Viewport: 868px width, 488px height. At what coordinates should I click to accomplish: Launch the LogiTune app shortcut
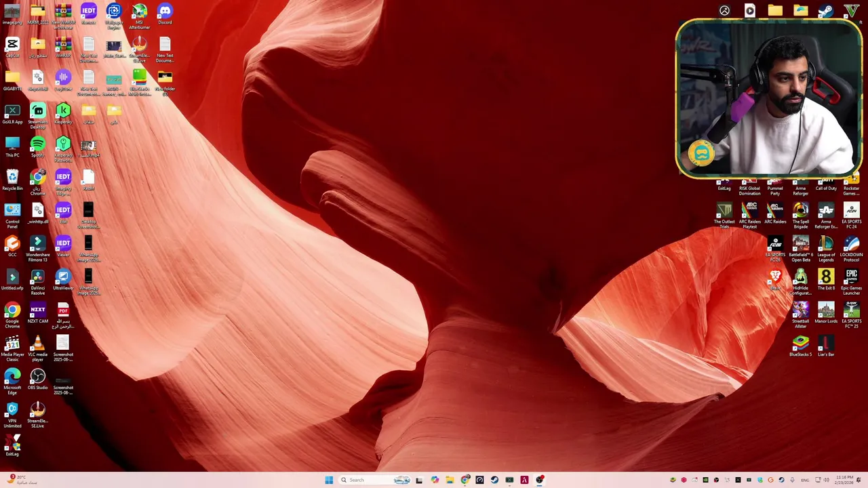coord(63,81)
